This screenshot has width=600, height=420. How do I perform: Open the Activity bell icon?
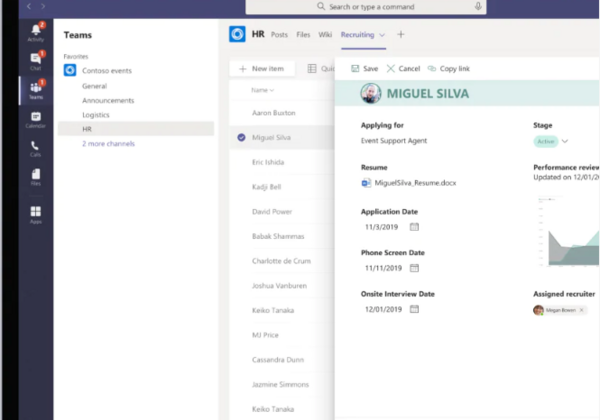point(36,30)
